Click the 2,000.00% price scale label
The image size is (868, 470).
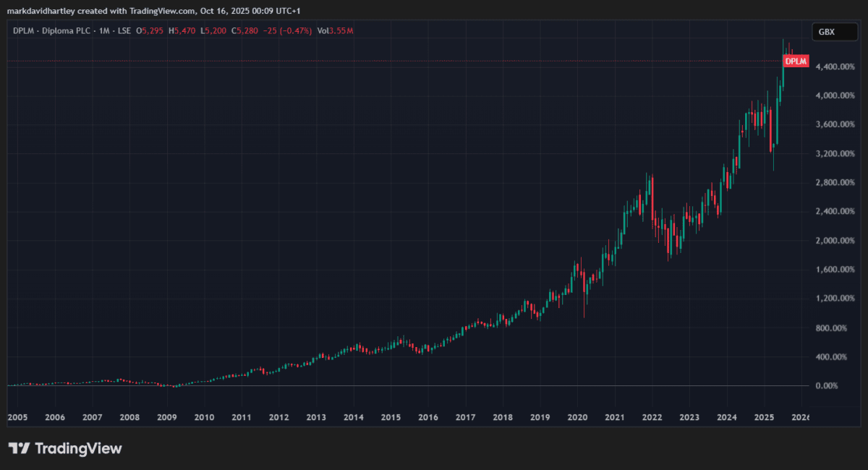point(826,241)
